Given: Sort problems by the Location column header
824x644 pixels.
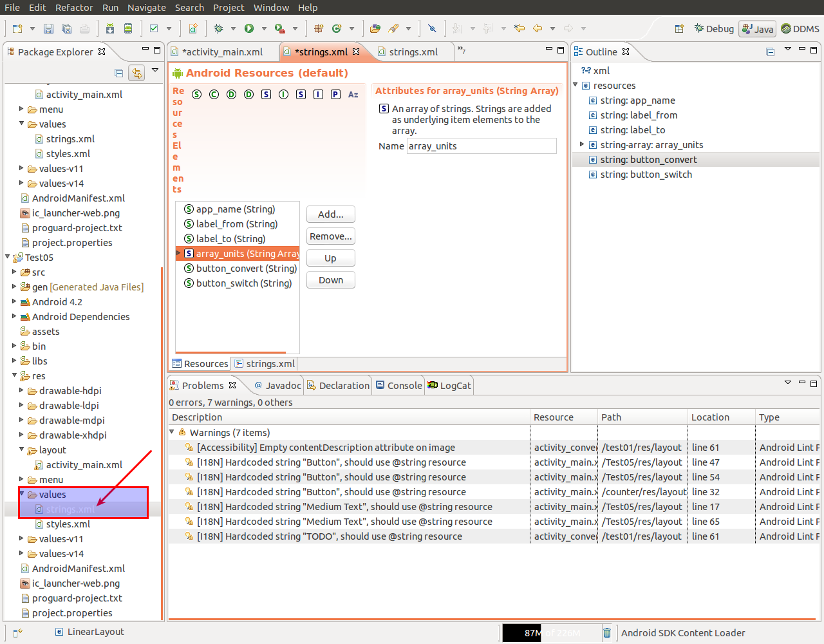Looking at the screenshot, I should pos(721,417).
